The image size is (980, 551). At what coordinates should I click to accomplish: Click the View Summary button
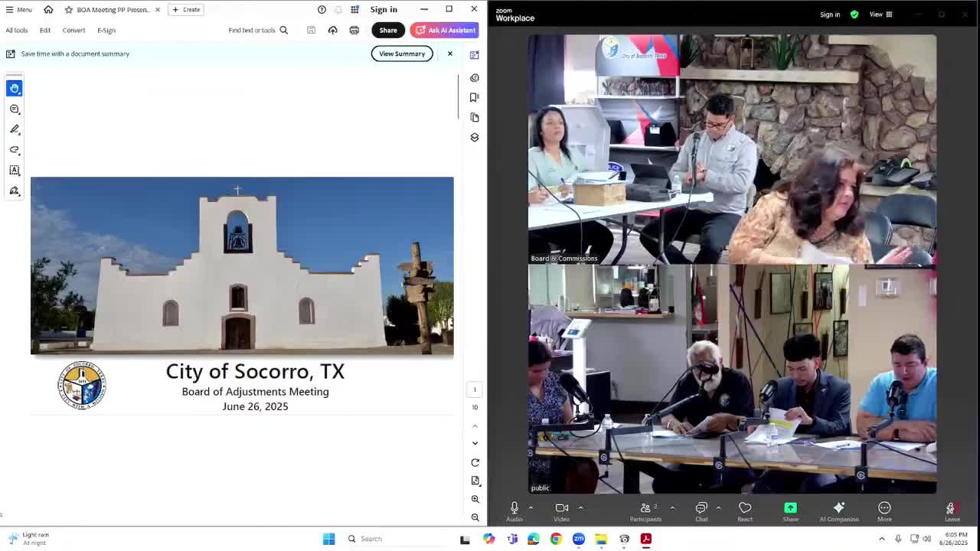[402, 54]
